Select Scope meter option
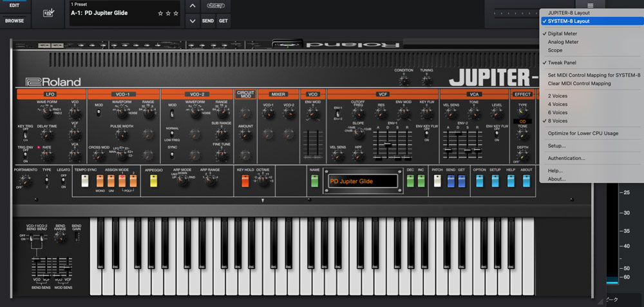 [555, 50]
